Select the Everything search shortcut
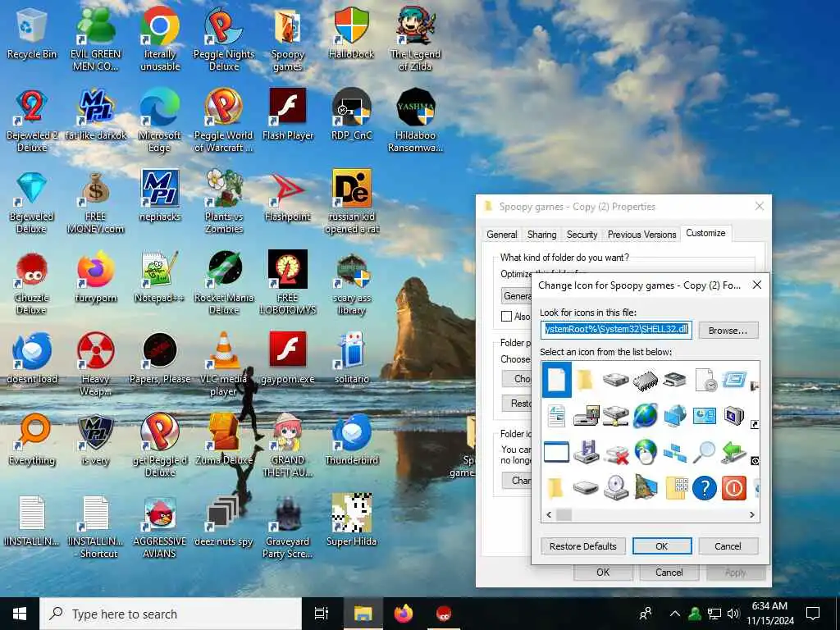 32,440
